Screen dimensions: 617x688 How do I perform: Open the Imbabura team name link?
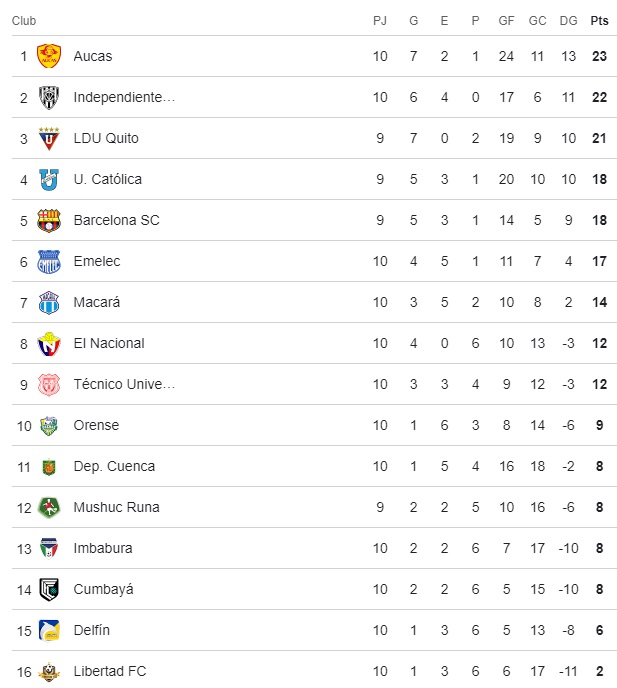(103, 548)
